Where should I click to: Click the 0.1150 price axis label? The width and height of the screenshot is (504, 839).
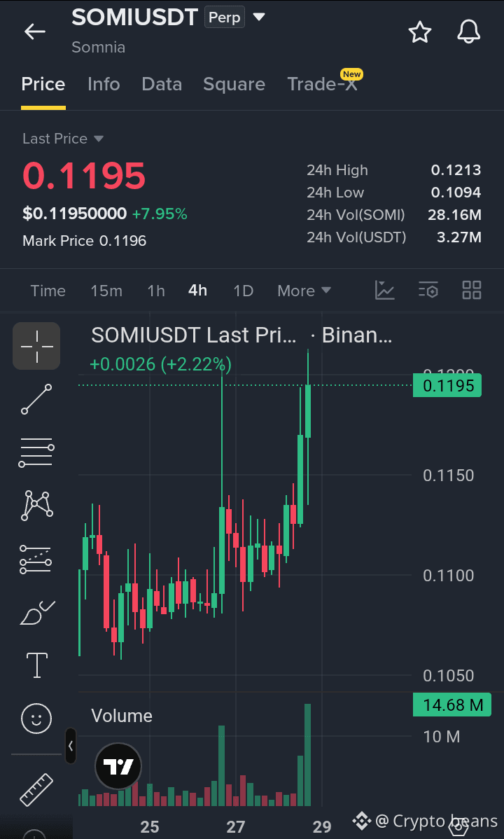point(449,475)
